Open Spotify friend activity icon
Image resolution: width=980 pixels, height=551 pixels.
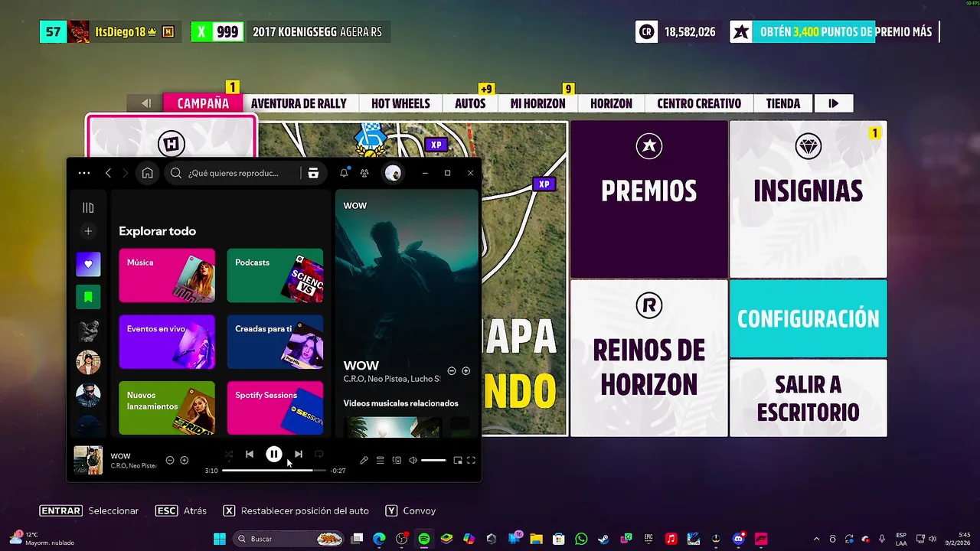[x=364, y=173]
